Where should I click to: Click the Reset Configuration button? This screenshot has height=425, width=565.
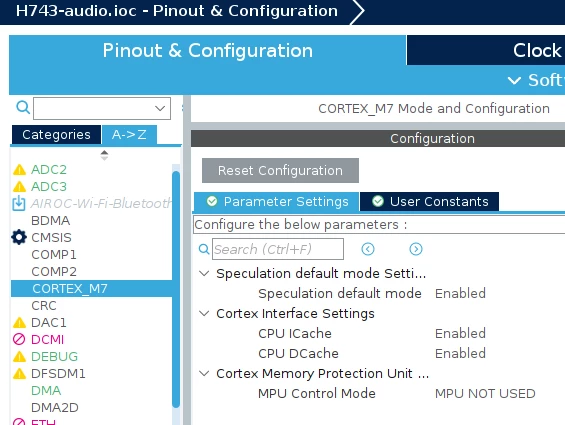click(x=280, y=170)
